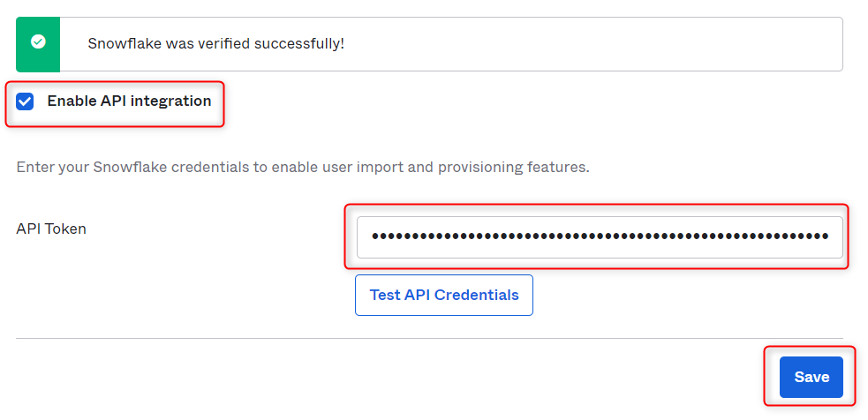868x420 pixels.
Task: Click the Enter your Snowflake credentials description
Action: (x=303, y=167)
